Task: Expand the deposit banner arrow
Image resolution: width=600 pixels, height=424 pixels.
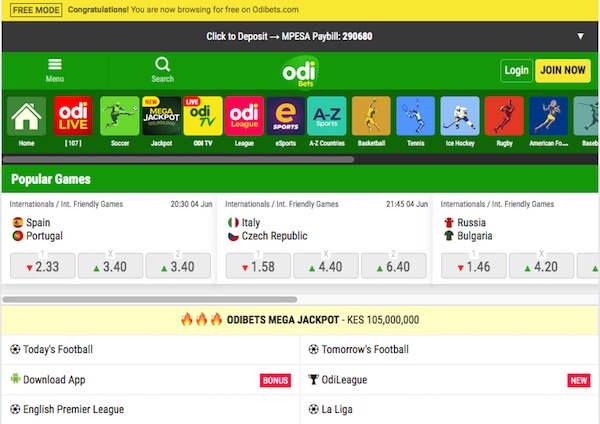Action: point(580,36)
